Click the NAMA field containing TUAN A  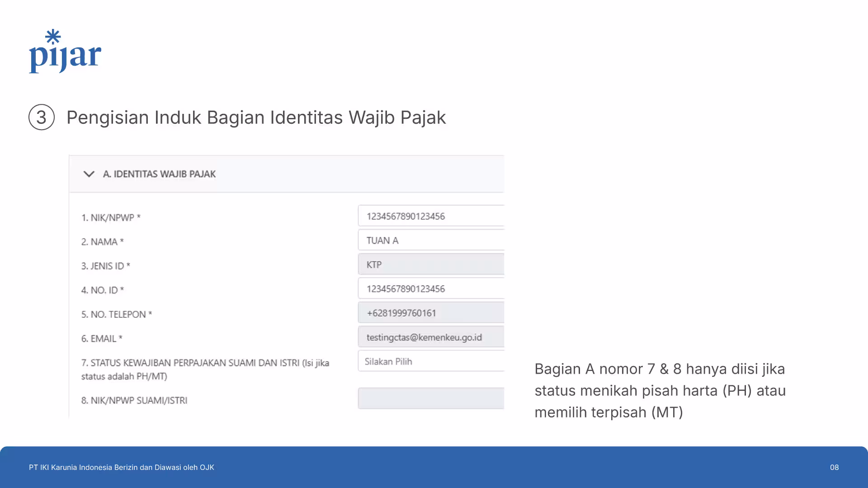(431, 240)
